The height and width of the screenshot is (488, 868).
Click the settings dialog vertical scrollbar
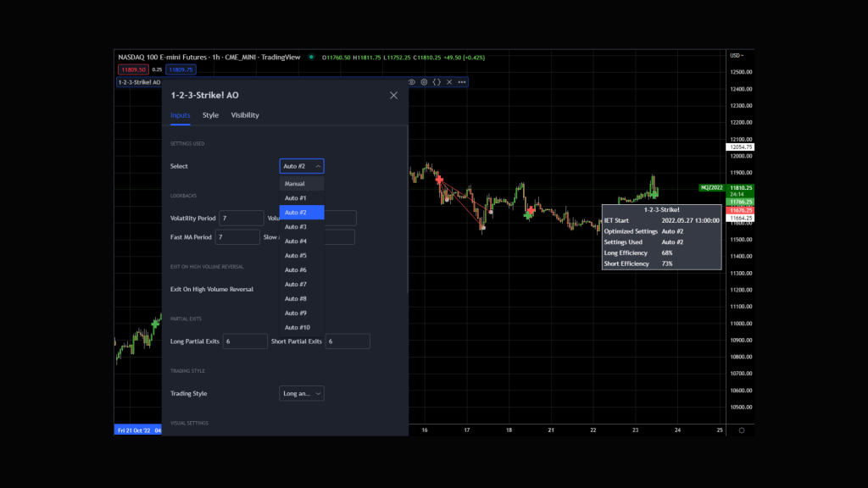[408, 210]
